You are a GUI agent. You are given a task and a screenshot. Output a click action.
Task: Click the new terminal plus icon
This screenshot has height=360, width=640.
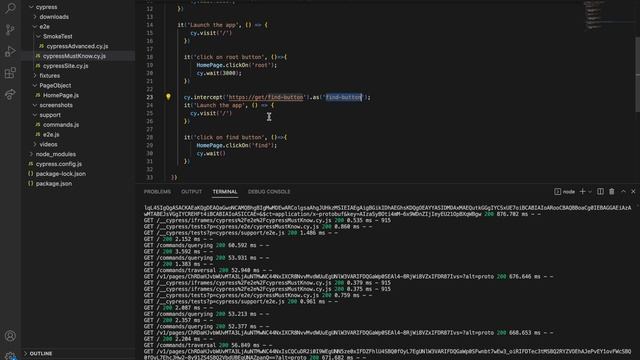pyautogui.click(x=582, y=191)
